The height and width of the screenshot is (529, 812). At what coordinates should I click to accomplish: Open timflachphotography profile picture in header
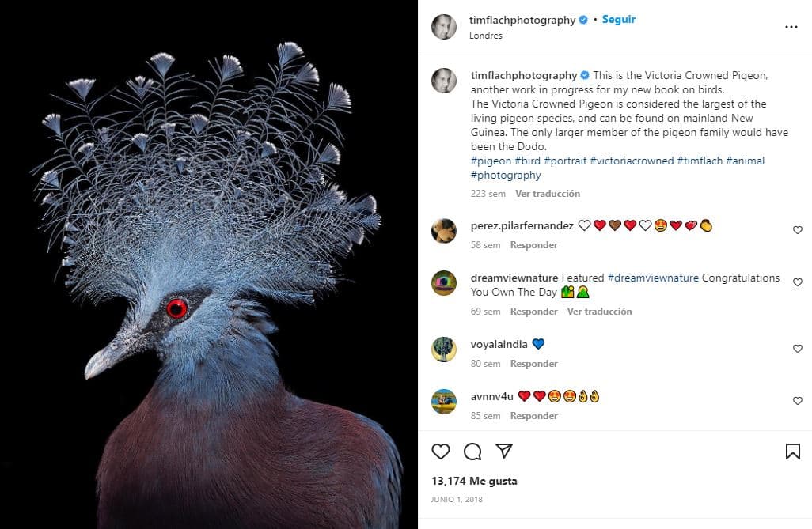click(x=444, y=27)
